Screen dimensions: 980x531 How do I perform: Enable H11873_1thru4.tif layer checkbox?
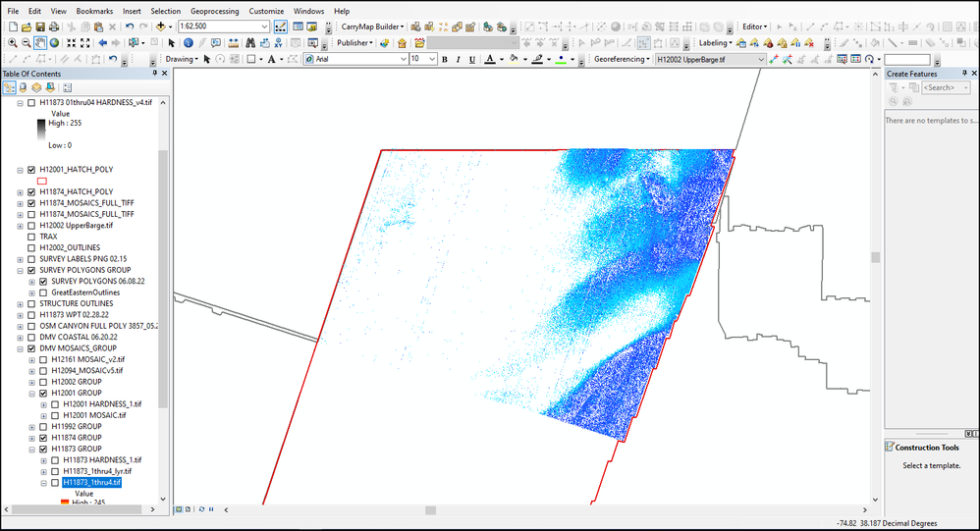pyautogui.click(x=55, y=483)
